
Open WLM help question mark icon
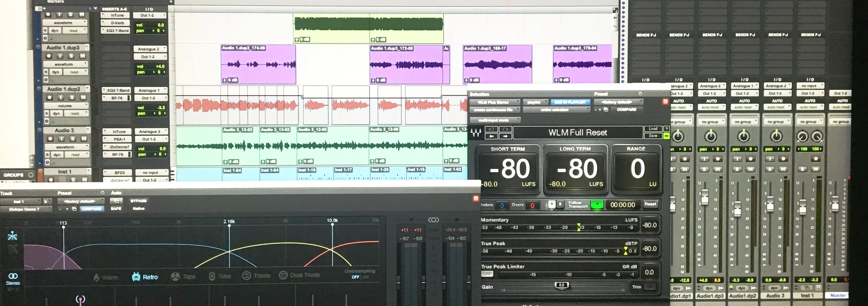click(667, 129)
